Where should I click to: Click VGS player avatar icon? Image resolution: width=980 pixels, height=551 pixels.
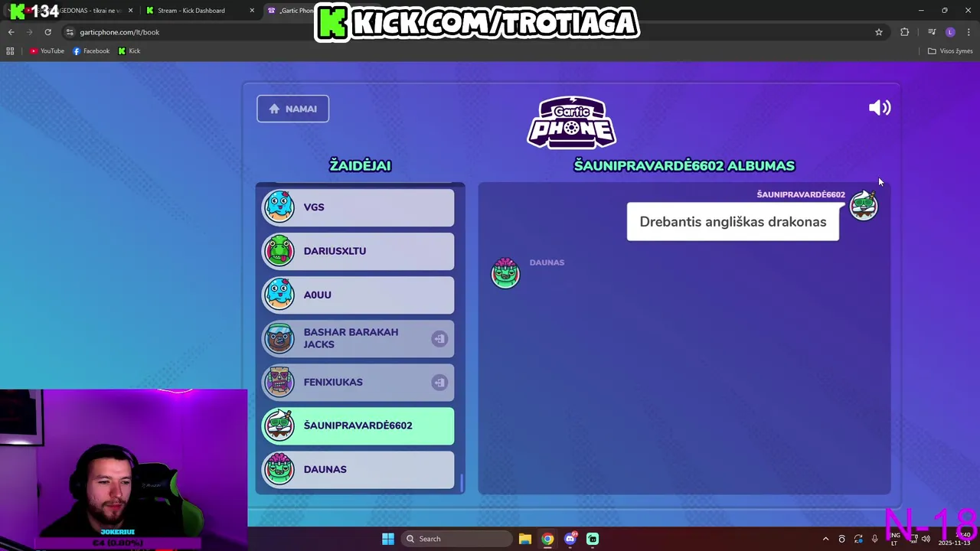click(x=279, y=207)
